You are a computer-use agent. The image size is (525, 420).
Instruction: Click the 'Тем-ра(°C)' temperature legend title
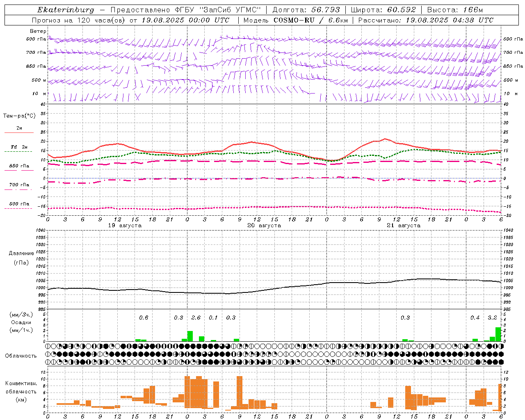tap(19, 116)
